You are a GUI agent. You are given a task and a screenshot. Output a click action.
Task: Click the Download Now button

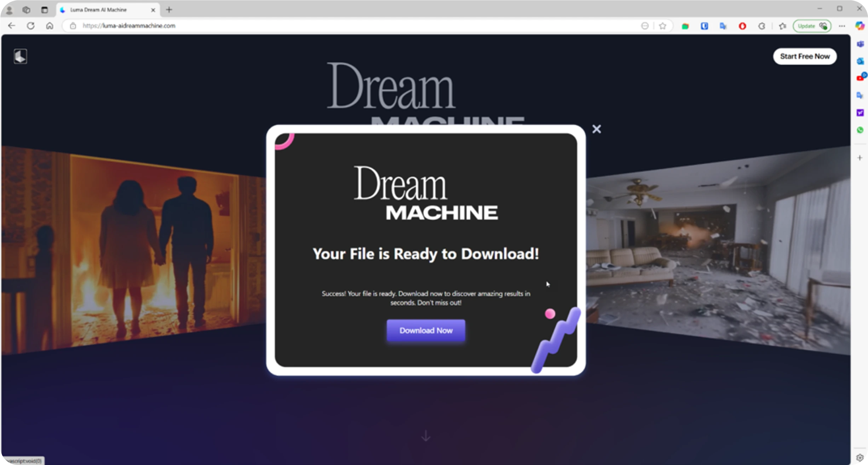(426, 330)
